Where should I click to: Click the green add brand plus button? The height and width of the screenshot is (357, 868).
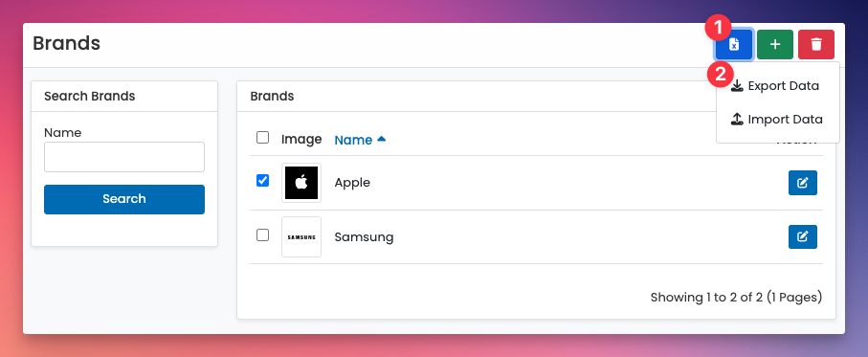[x=775, y=44]
